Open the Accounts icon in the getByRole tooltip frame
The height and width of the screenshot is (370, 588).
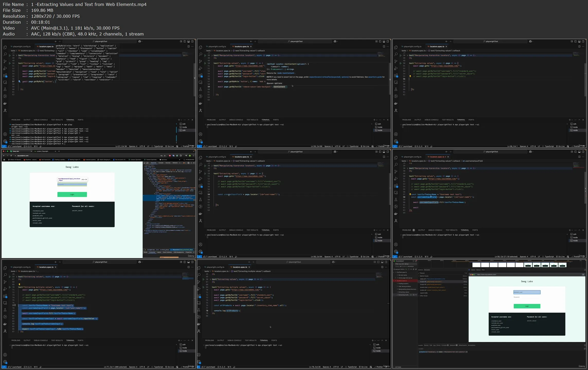pyautogui.click(x=5, y=134)
